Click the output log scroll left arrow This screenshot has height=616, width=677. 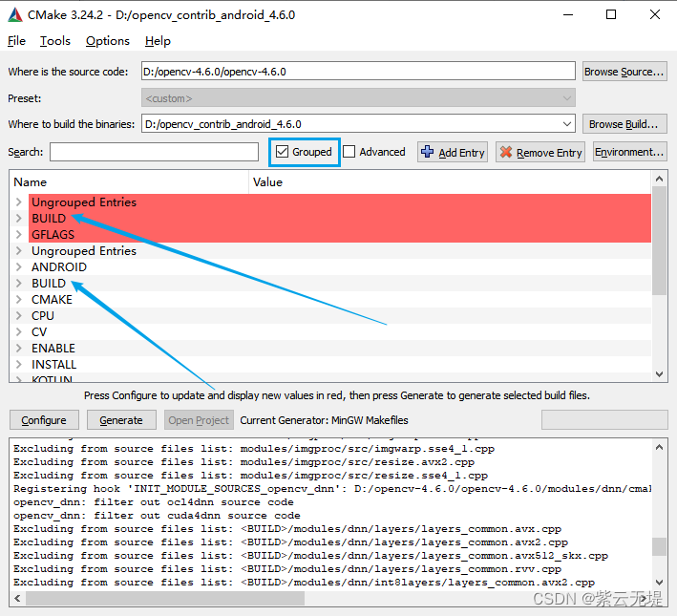tap(17, 598)
